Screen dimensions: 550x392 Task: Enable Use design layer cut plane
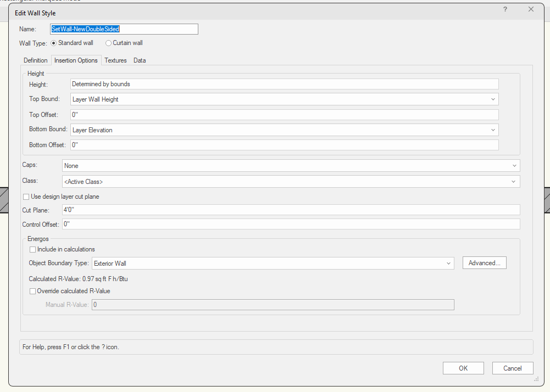pyautogui.click(x=26, y=197)
